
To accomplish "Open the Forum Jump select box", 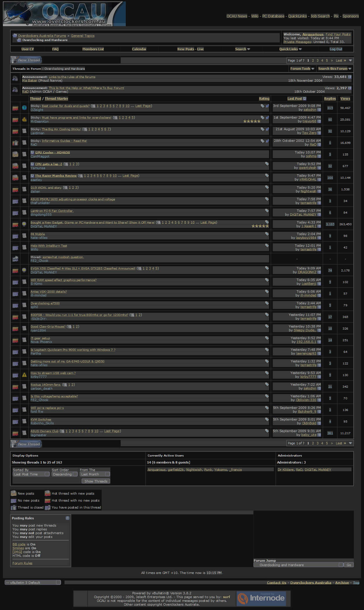I will (298, 565).
